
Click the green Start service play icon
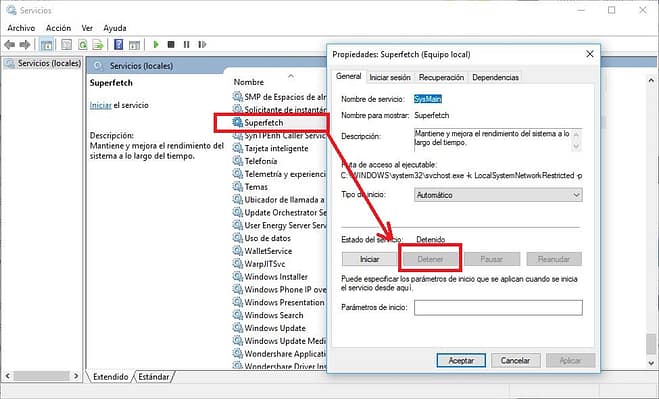point(156,44)
